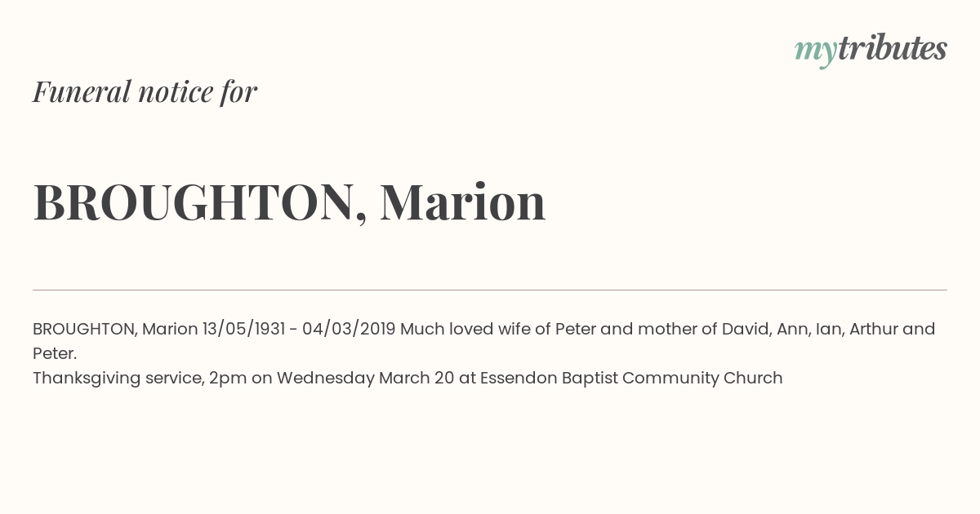Viewport: 980px width, 514px height.
Task: Click the name "Arthur" in notice text
Action: coord(874,329)
